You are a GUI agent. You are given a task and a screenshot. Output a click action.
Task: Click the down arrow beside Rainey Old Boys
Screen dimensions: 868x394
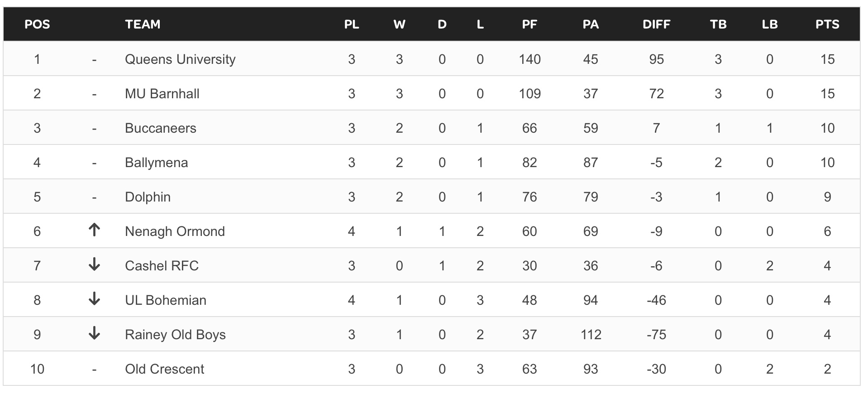94,333
